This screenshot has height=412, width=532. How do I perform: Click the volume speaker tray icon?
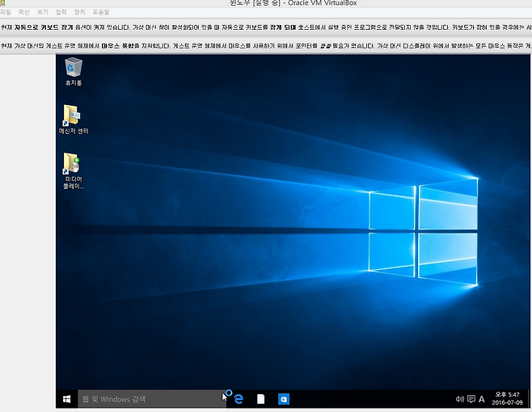tap(459, 399)
